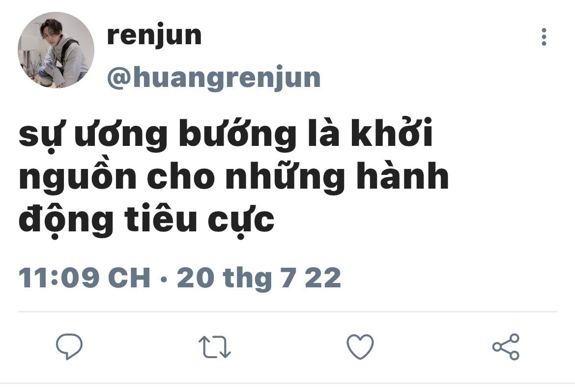Image resolution: width=575 pixels, height=392 pixels.
Task: Open the conversation via the comment bubble
Action: (69, 346)
